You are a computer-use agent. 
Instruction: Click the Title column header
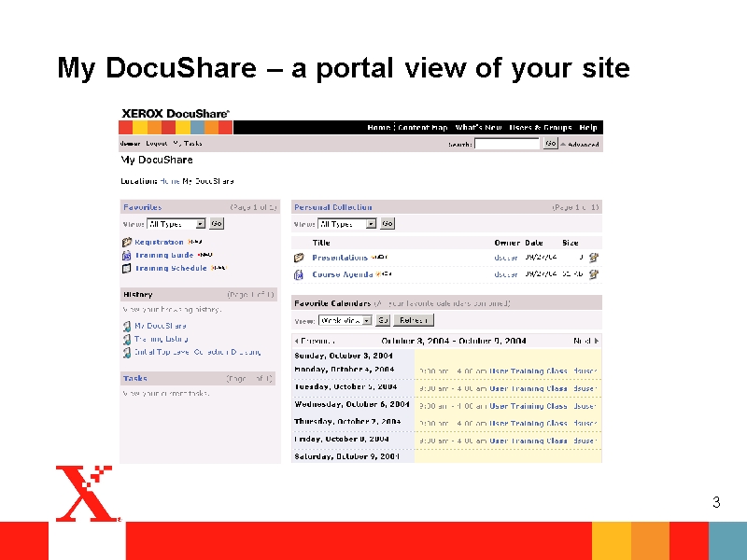321,243
